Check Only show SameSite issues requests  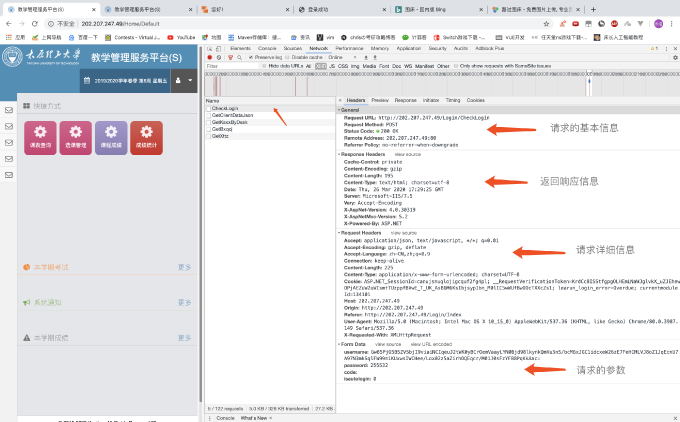pyautogui.click(x=456, y=66)
